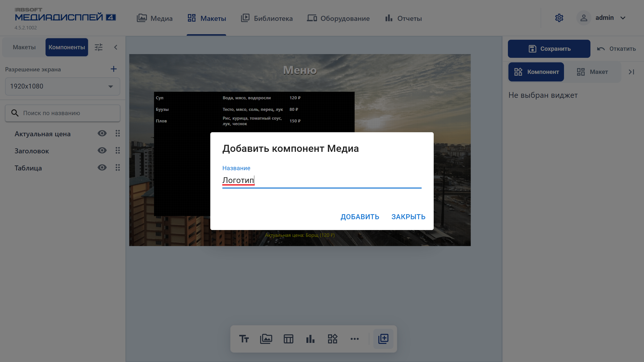Select the Макет tab in right panel
This screenshot has height=362, width=644.
pyautogui.click(x=592, y=72)
